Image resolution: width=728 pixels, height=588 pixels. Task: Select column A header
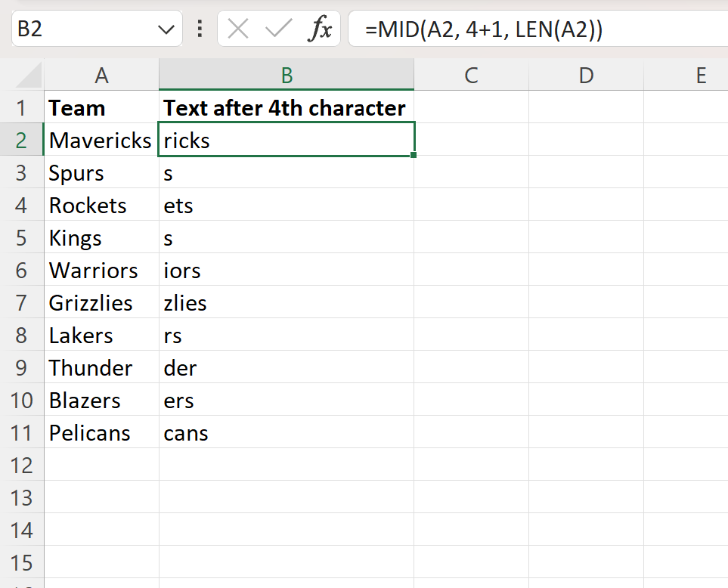point(102,75)
